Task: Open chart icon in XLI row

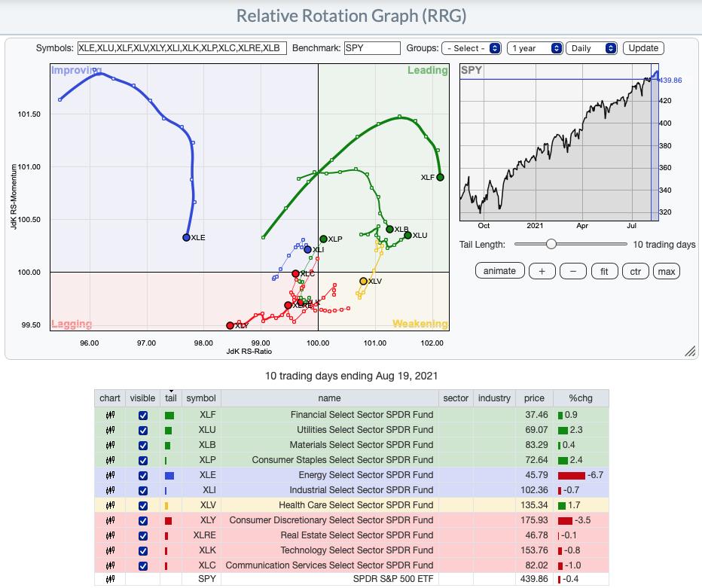Action: pos(110,490)
